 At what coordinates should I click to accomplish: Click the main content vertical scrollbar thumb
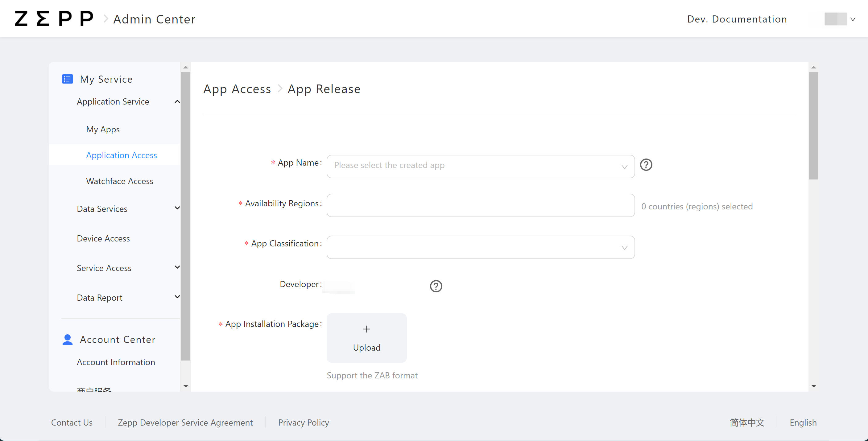click(813, 126)
